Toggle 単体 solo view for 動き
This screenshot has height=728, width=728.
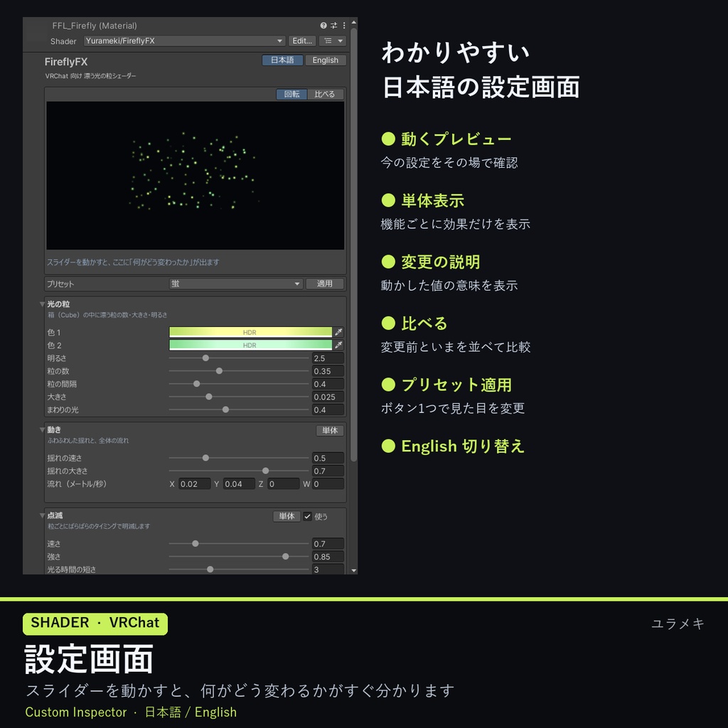(x=330, y=430)
